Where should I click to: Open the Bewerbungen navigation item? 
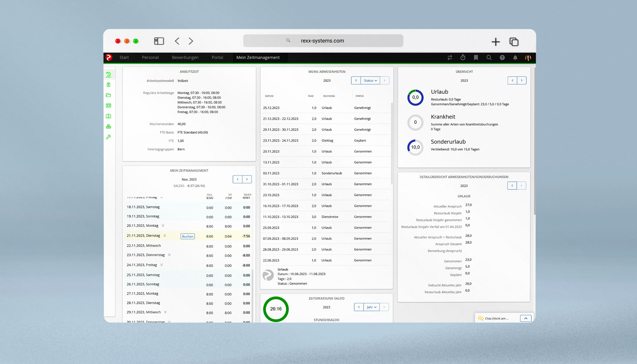coord(185,57)
